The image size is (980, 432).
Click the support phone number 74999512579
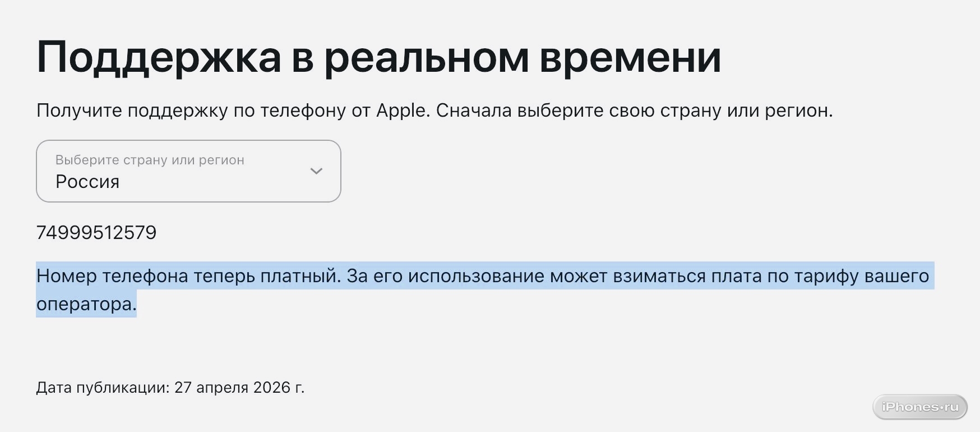coord(96,233)
